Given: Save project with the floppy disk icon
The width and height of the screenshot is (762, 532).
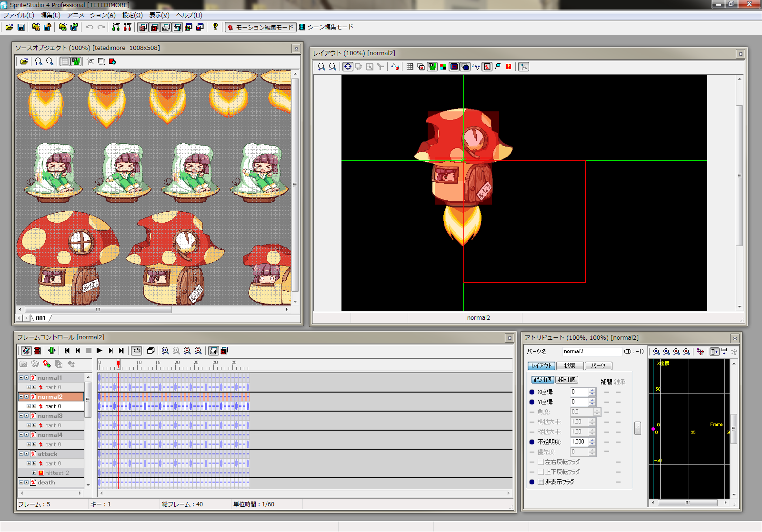Looking at the screenshot, I should (21, 27).
